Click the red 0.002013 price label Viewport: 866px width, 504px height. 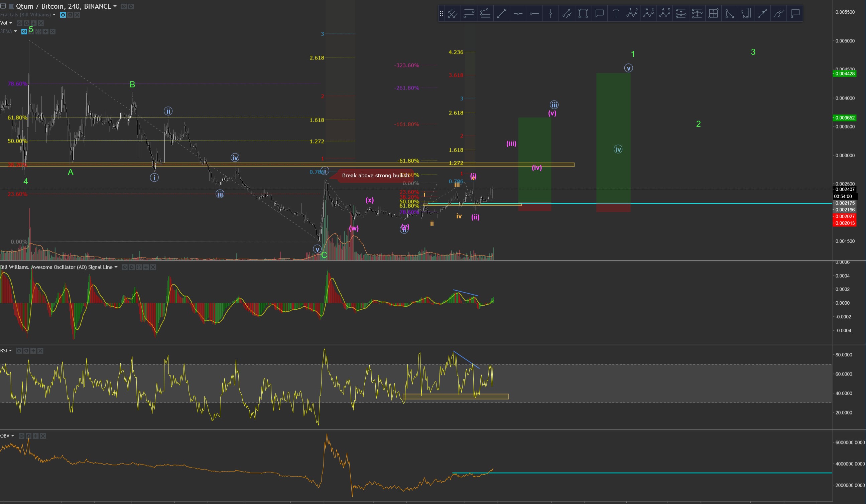click(844, 223)
